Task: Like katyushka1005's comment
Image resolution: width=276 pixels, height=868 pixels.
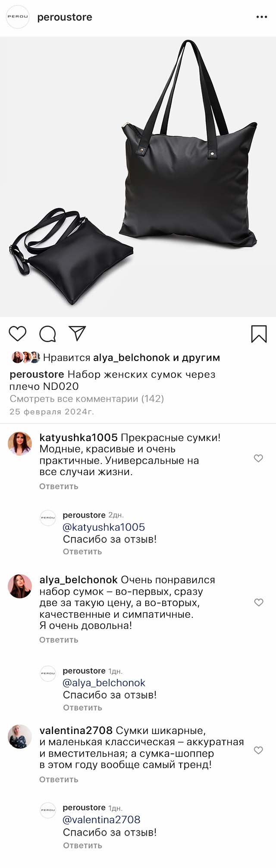Action: 258,458
